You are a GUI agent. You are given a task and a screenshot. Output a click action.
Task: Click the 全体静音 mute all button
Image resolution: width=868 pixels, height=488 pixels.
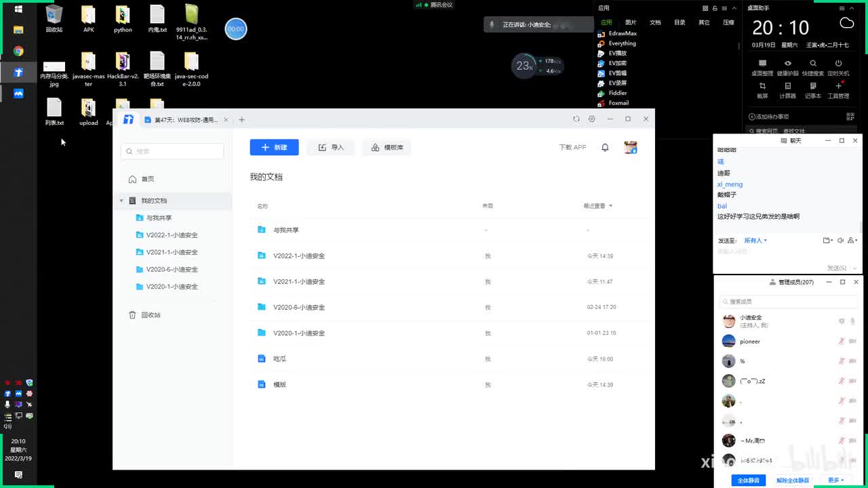tap(749, 481)
